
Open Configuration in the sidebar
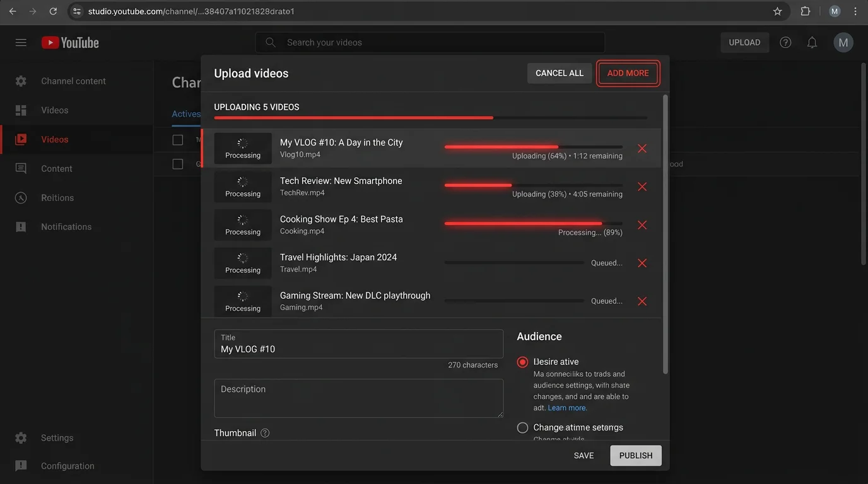(x=76, y=466)
